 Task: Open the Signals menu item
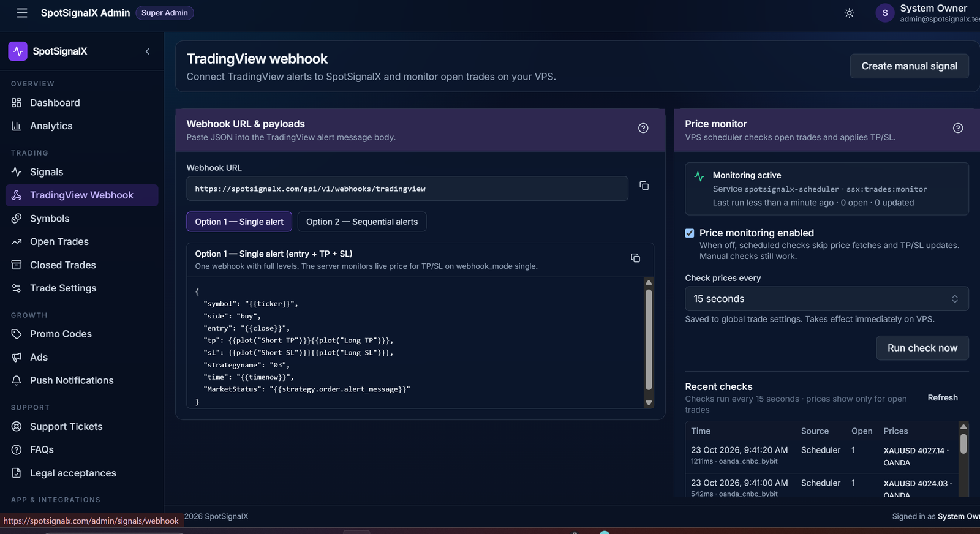(47, 172)
